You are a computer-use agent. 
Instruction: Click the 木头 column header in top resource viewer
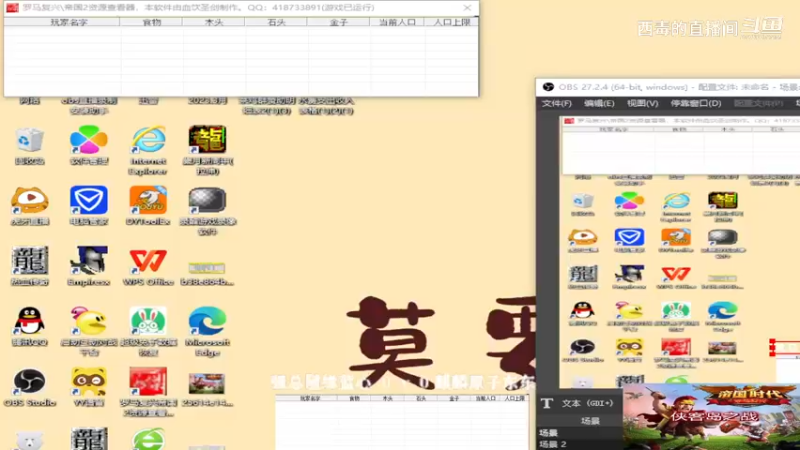[214, 22]
